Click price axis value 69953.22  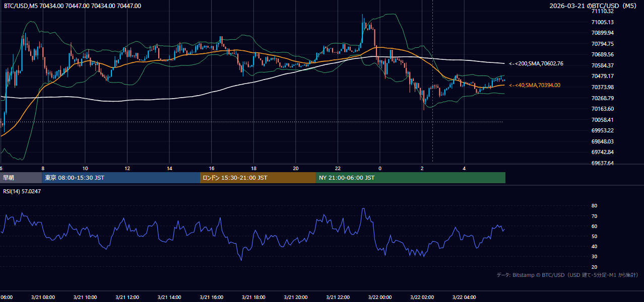602,130
